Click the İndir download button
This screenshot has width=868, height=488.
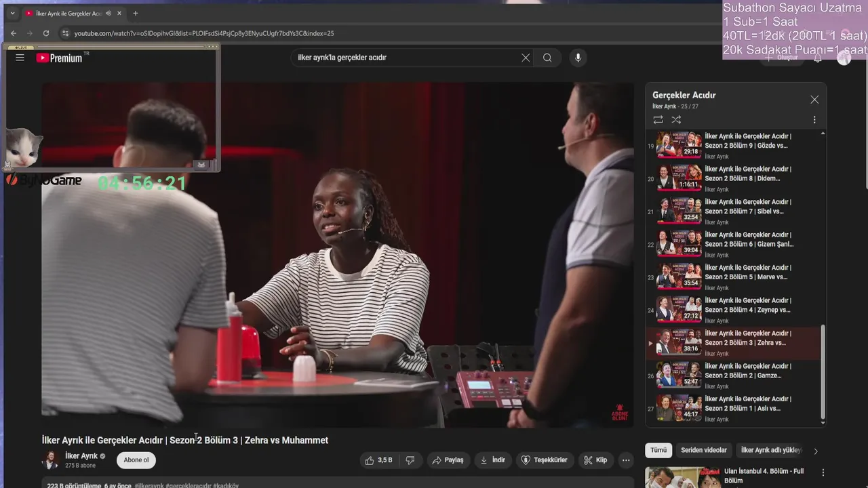coord(493,460)
